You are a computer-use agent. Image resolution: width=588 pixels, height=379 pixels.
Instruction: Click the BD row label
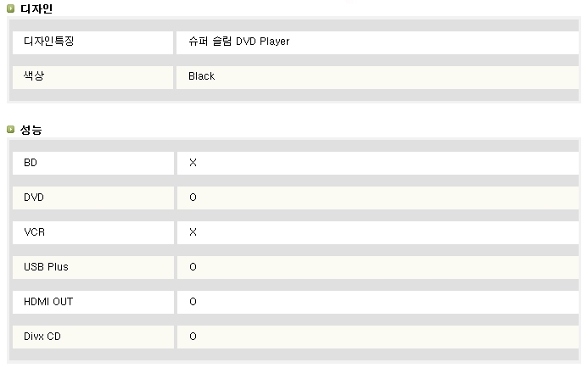click(31, 163)
